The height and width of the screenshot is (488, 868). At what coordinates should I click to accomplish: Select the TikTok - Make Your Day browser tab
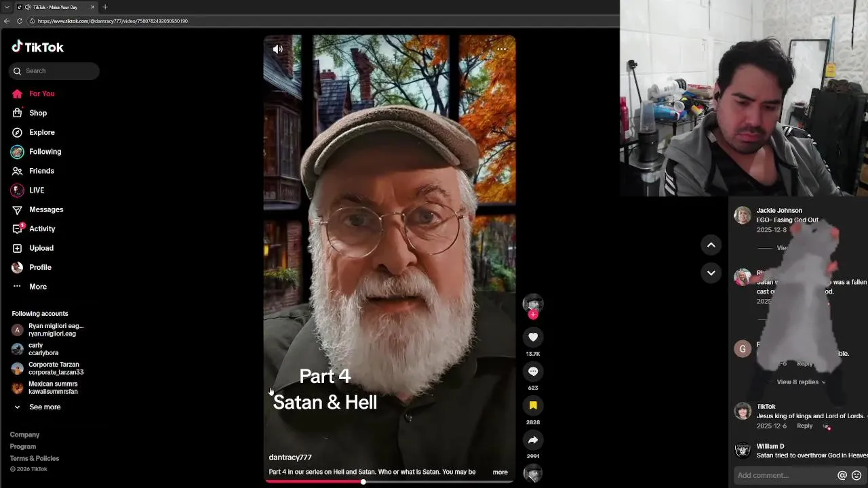pos(57,7)
